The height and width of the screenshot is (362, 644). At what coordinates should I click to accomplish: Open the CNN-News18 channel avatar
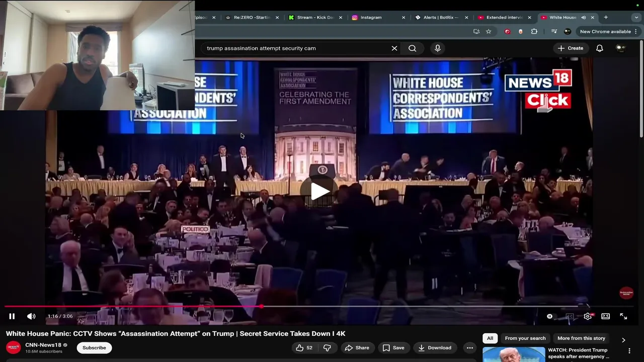pos(14,348)
